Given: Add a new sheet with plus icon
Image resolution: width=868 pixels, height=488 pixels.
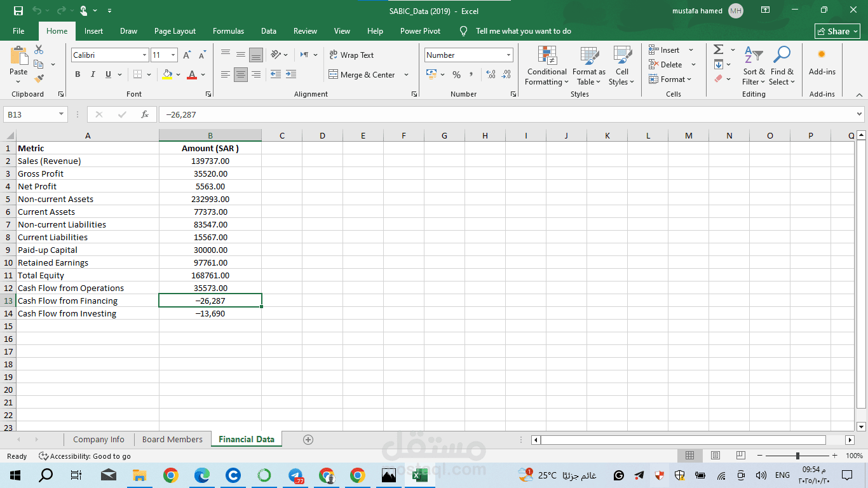Looking at the screenshot, I should (x=308, y=439).
